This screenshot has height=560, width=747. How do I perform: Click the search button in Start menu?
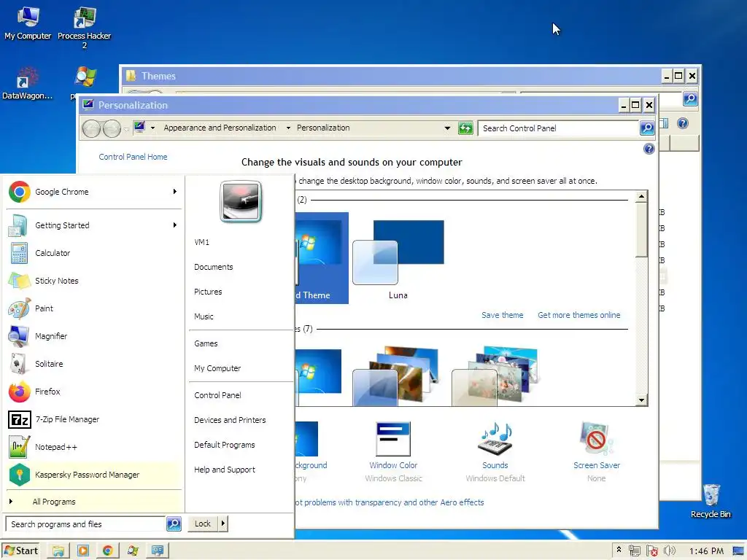[x=174, y=524]
